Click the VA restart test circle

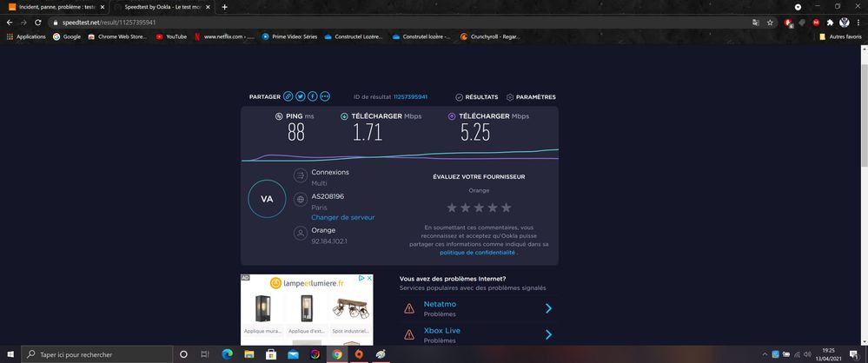pyautogui.click(x=267, y=199)
